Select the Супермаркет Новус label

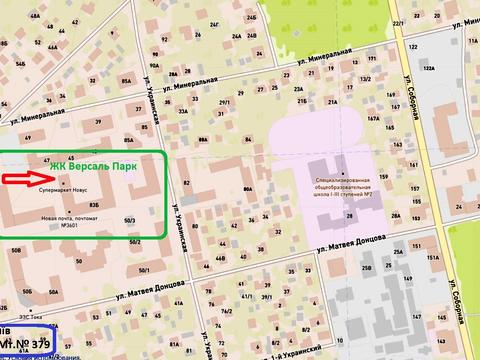pyautogui.click(x=63, y=190)
